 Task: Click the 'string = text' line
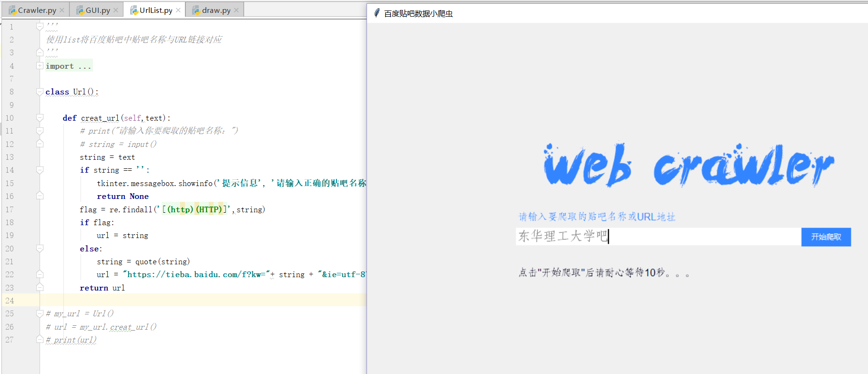107,157
